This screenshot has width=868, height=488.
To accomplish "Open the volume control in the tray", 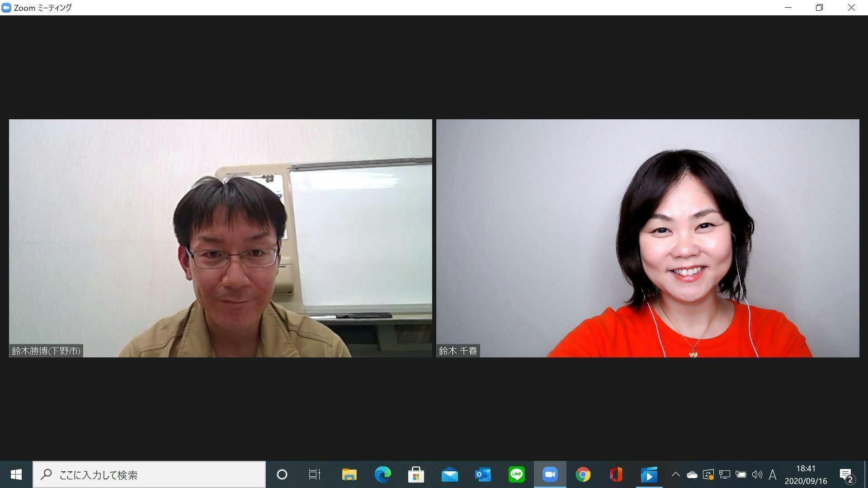I will (757, 474).
